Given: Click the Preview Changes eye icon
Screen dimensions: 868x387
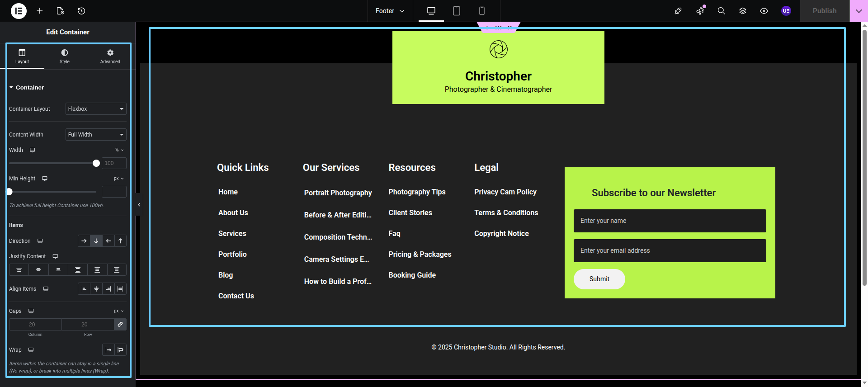Looking at the screenshot, I should [764, 11].
